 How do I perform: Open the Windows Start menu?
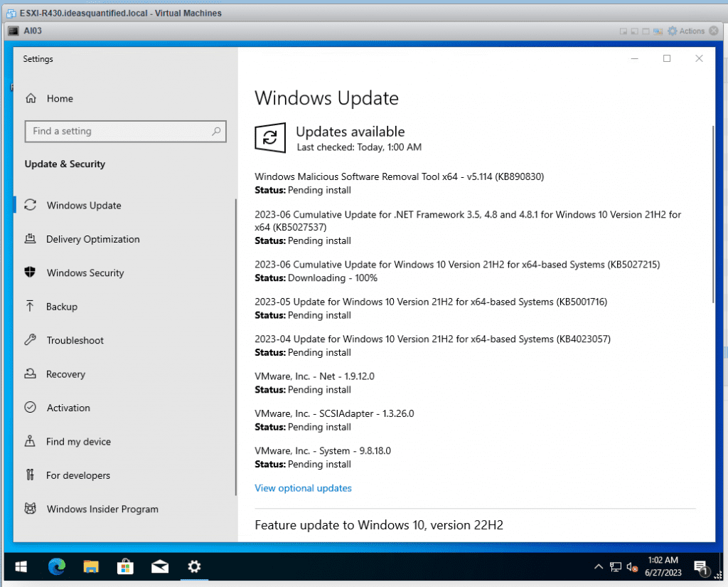click(21, 566)
